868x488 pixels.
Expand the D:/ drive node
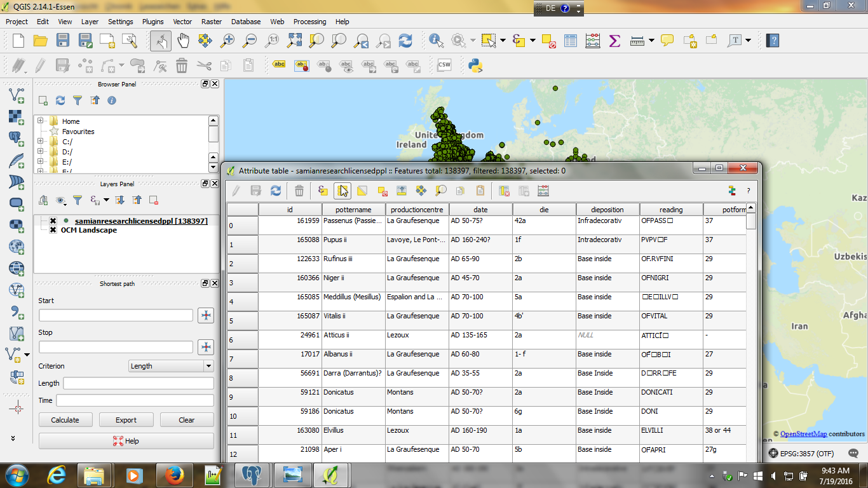coord(40,151)
